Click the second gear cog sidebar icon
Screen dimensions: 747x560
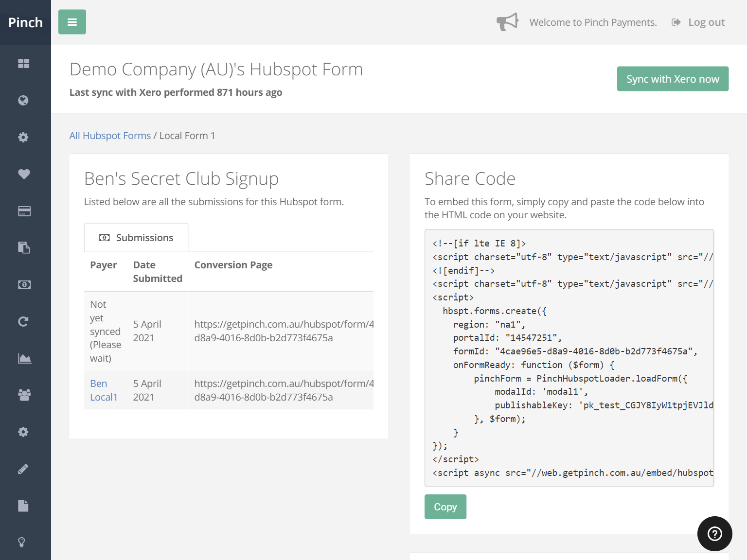click(x=23, y=432)
